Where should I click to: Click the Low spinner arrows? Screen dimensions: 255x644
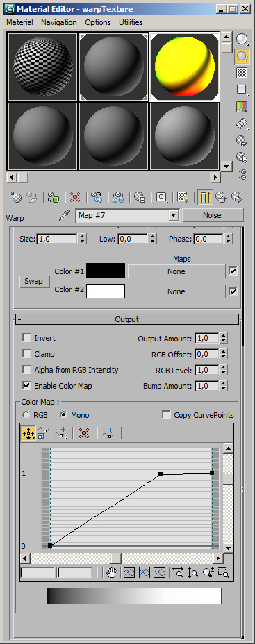point(153,239)
